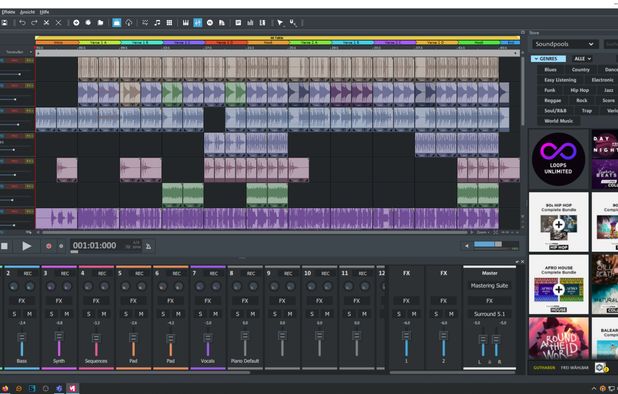Click the metronome icon beside time display
This screenshot has height=394, width=618.
149,246
